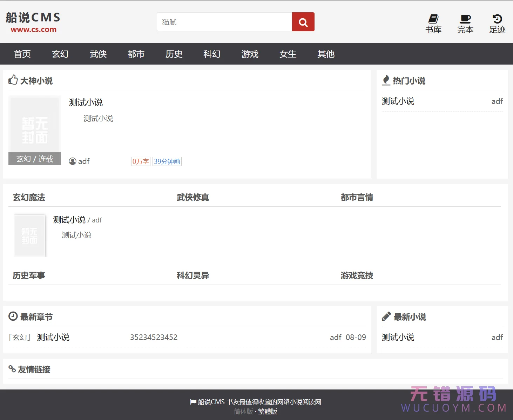Open the 科幻 navigation category
This screenshot has height=420, width=513.
[x=212, y=54]
